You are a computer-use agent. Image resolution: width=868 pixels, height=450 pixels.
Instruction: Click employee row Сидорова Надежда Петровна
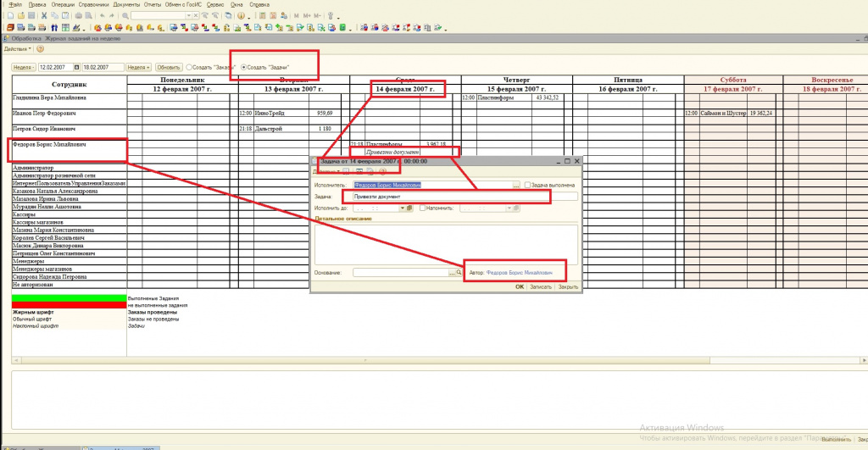click(x=70, y=277)
